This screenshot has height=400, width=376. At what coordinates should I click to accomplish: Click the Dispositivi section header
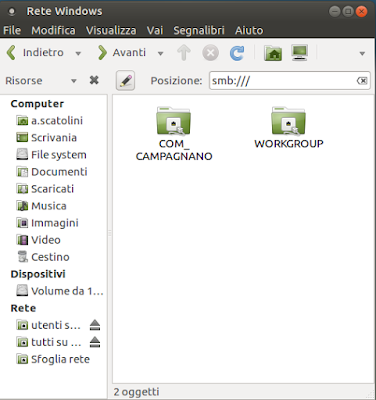38,274
